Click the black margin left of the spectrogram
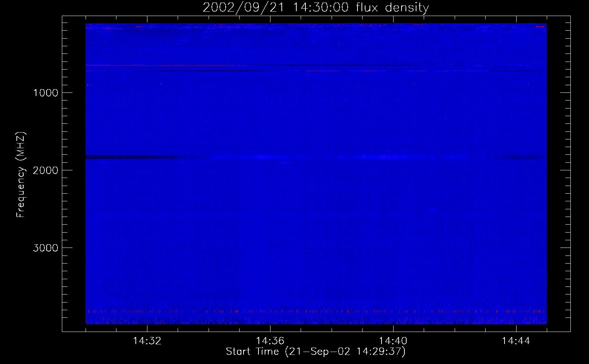Screen dimensions: 589x364 point(74,175)
